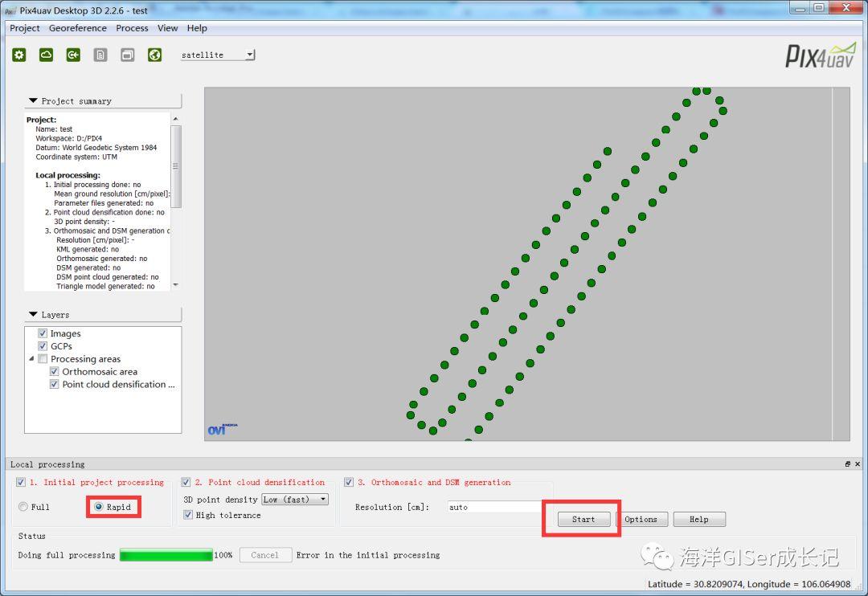Click 'Triangle model generated: no' line

(x=105, y=286)
